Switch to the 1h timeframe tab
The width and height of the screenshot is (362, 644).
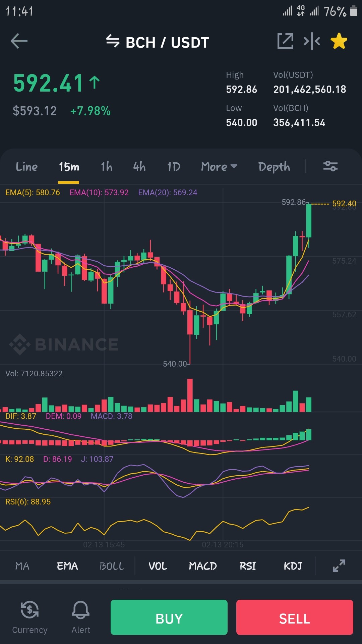click(107, 166)
